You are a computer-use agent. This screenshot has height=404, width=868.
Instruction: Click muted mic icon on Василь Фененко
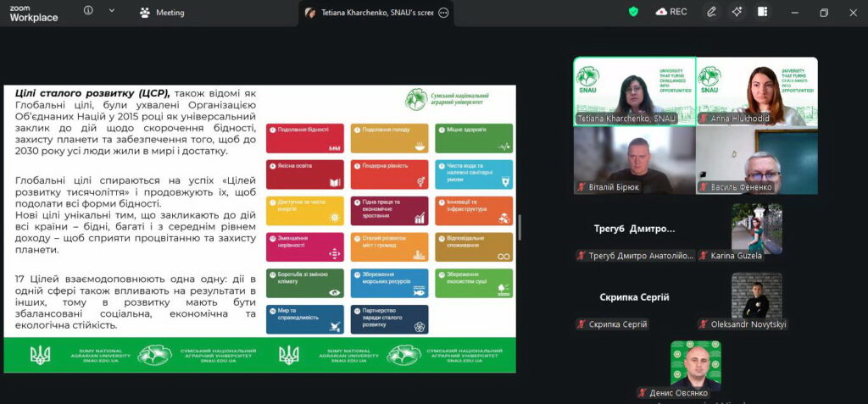coord(703,187)
